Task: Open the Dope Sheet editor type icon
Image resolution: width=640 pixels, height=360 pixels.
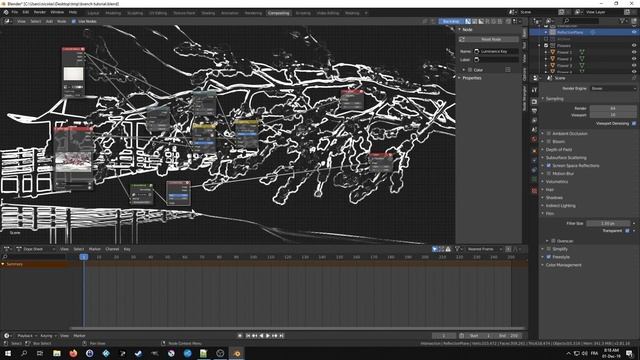Action: click(x=7, y=249)
